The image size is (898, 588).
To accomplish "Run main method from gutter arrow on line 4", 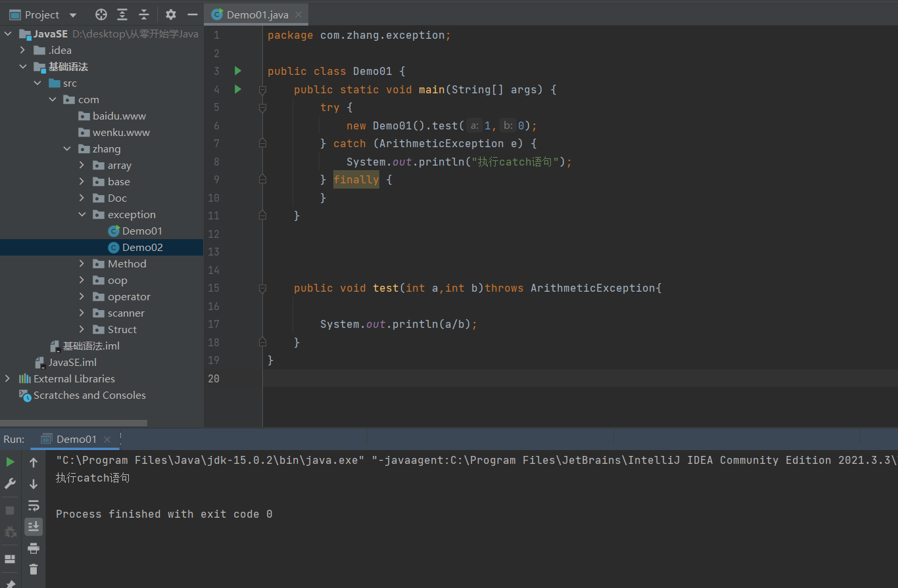I will (238, 89).
